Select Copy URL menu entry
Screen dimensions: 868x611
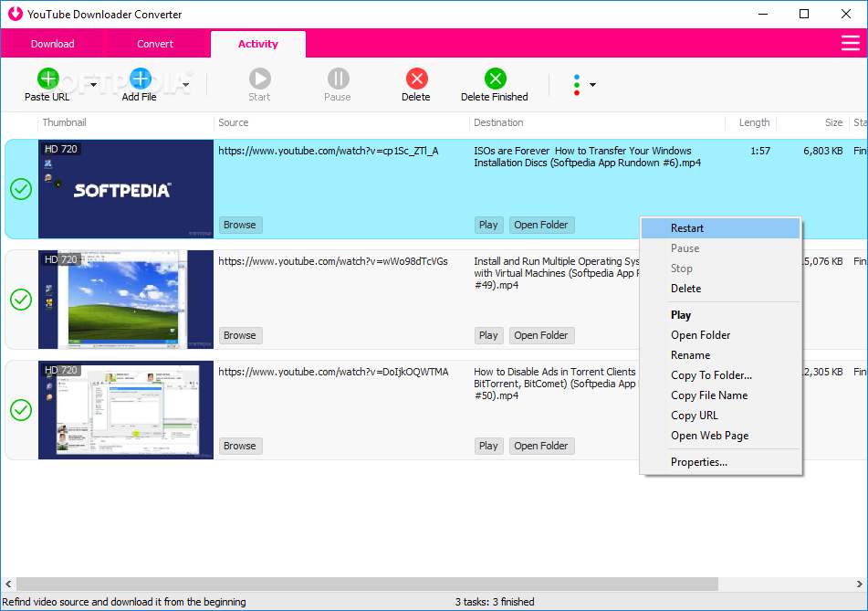click(721, 416)
